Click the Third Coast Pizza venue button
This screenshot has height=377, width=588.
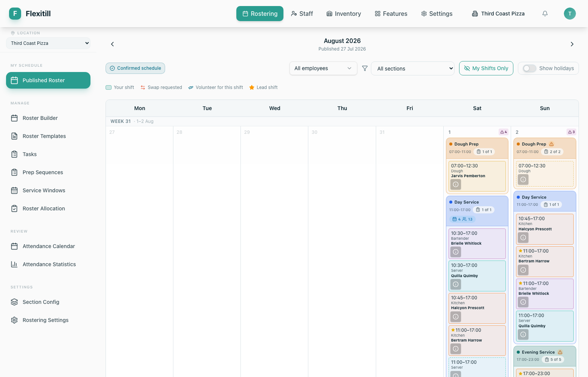498,14
